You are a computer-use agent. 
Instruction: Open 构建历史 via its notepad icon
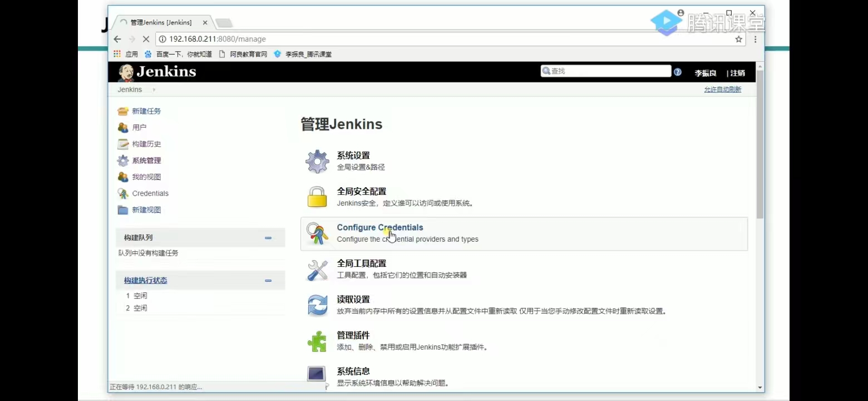123,144
